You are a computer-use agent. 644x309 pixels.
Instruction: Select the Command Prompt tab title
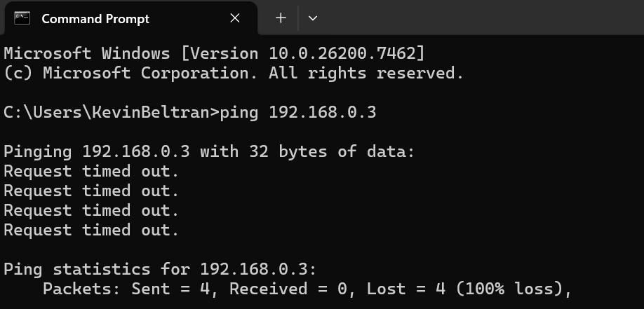(x=95, y=19)
